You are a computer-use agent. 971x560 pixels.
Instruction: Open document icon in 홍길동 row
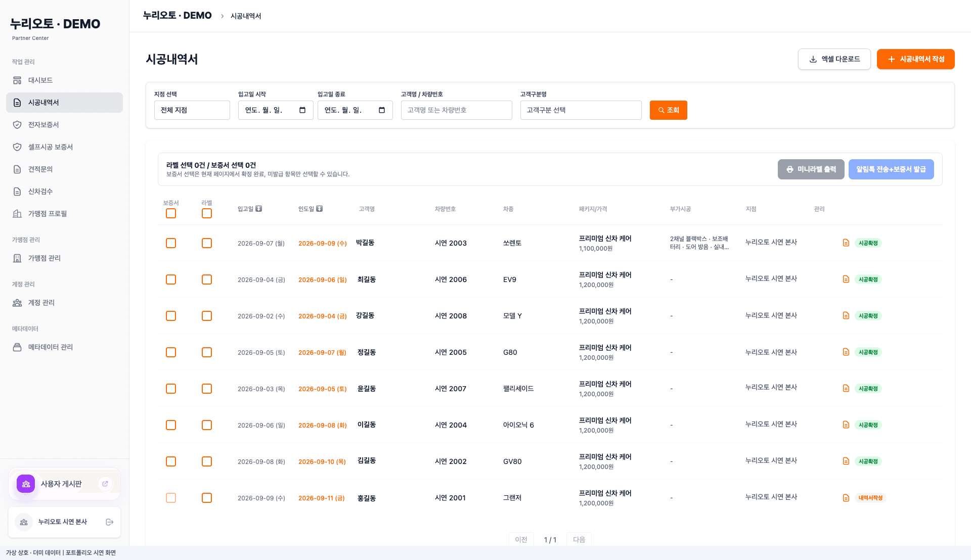[846, 498]
